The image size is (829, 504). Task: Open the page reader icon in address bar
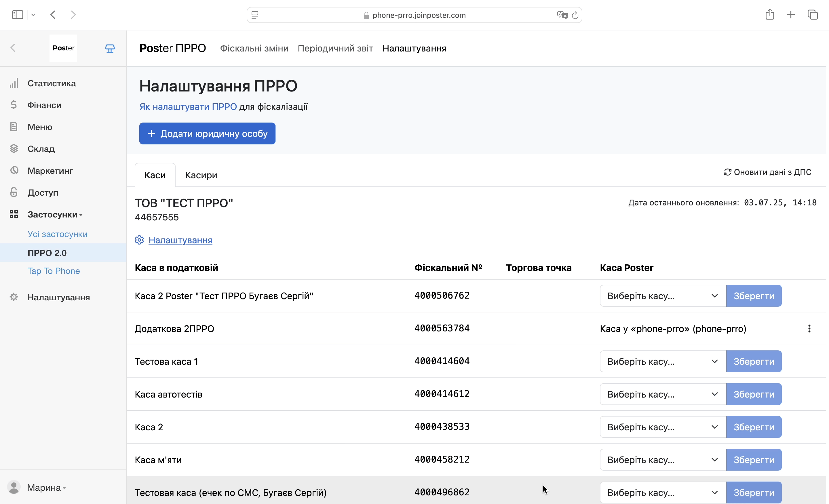255,15
